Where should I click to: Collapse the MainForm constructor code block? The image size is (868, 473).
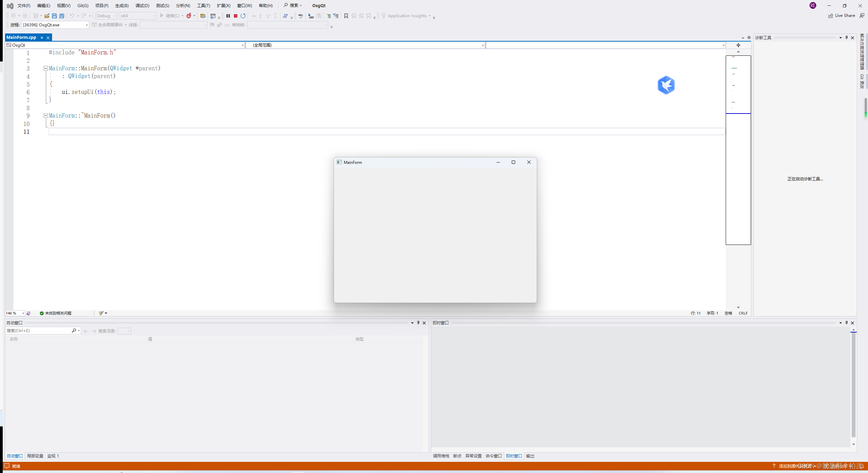coord(46,68)
